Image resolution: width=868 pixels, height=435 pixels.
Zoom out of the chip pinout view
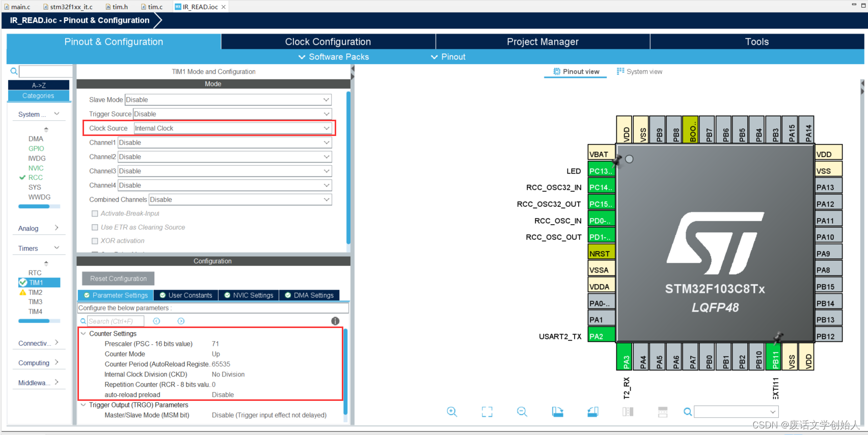(522, 412)
